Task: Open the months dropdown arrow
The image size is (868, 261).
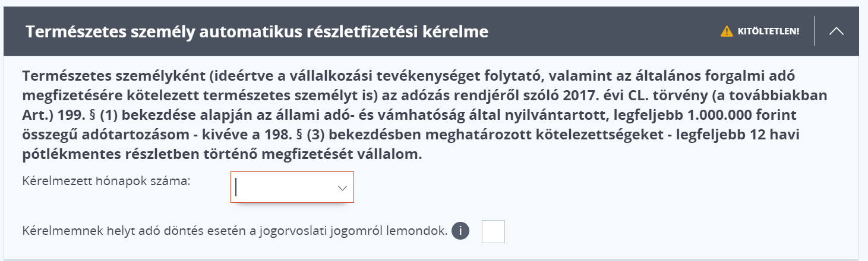Action: (x=342, y=188)
